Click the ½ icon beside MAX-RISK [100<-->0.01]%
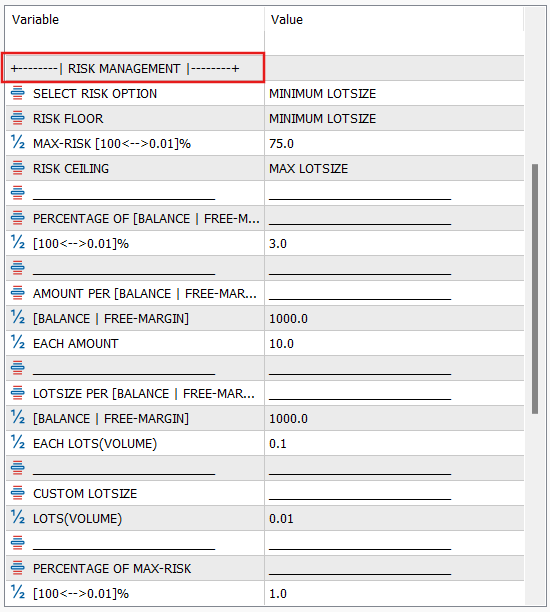Screen dimensions: 550x612 [18, 143]
